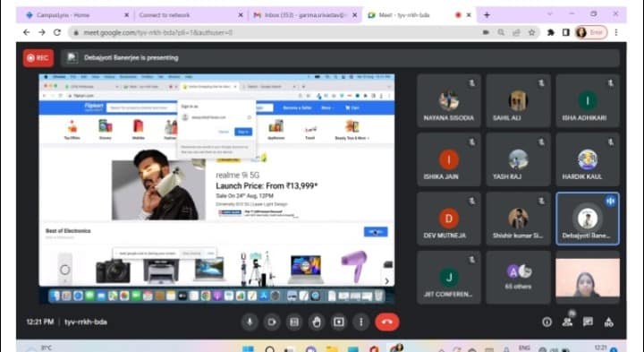Screen dimensions: 644x352
Task: Open the in-call chat panel
Action: click(x=588, y=322)
